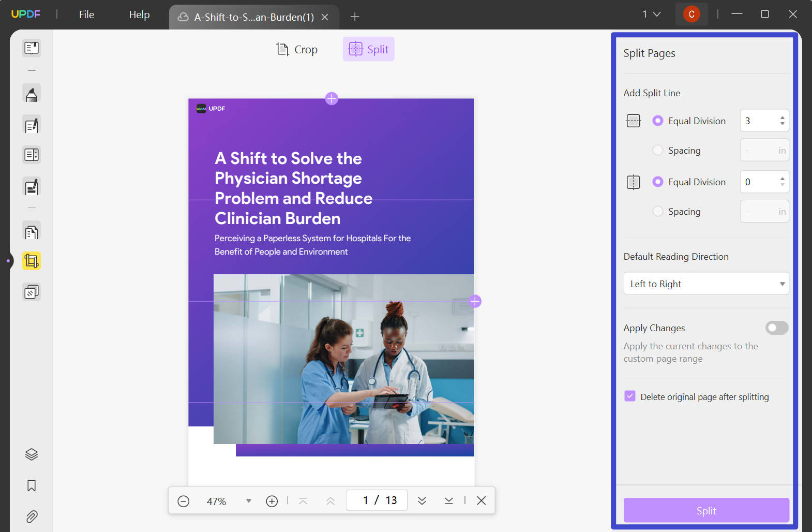The height and width of the screenshot is (532, 812).
Task: Open the Layers panel icon
Action: coord(32,454)
